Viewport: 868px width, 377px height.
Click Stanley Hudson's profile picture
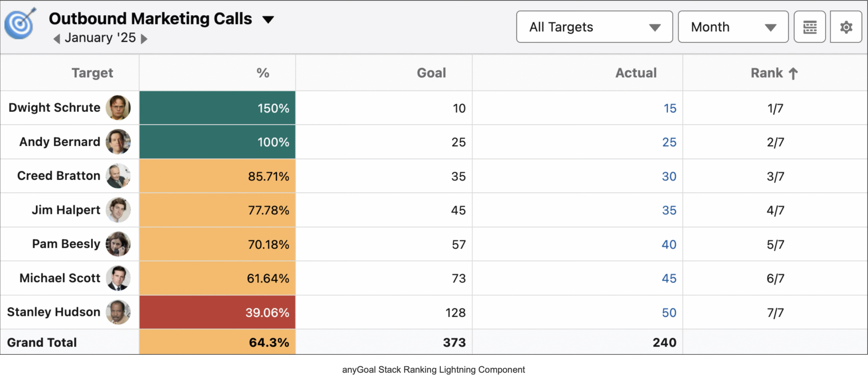tap(118, 312)
